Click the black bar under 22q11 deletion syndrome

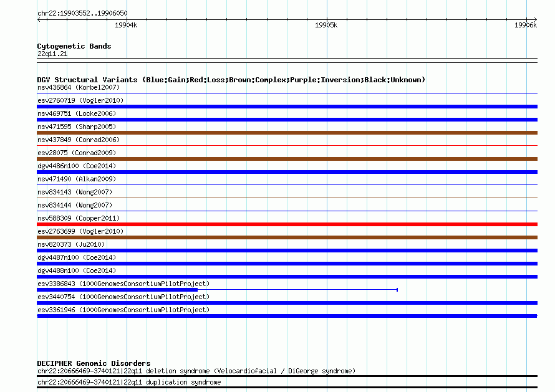[287, 376]
